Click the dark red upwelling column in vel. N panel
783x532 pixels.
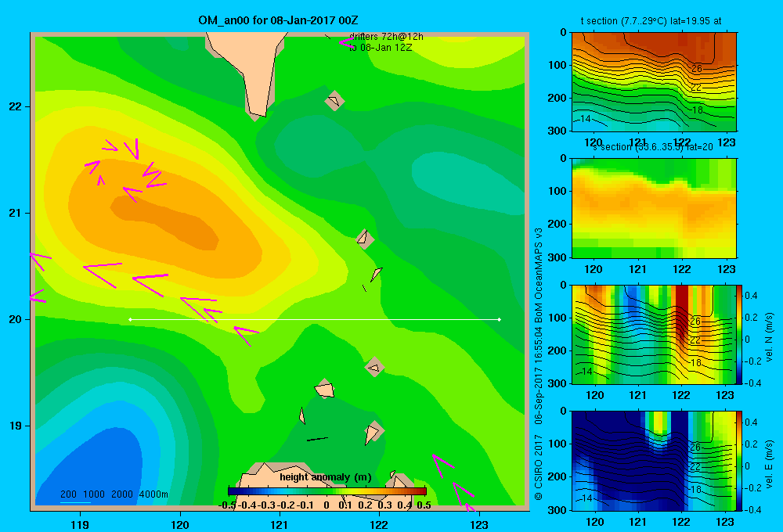point(682,315)
